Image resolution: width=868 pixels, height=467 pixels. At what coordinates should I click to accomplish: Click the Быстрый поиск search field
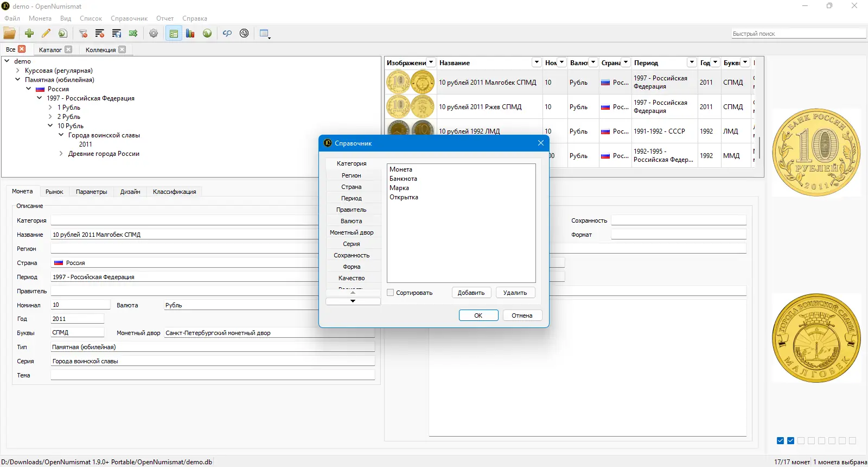click(799, 34)
